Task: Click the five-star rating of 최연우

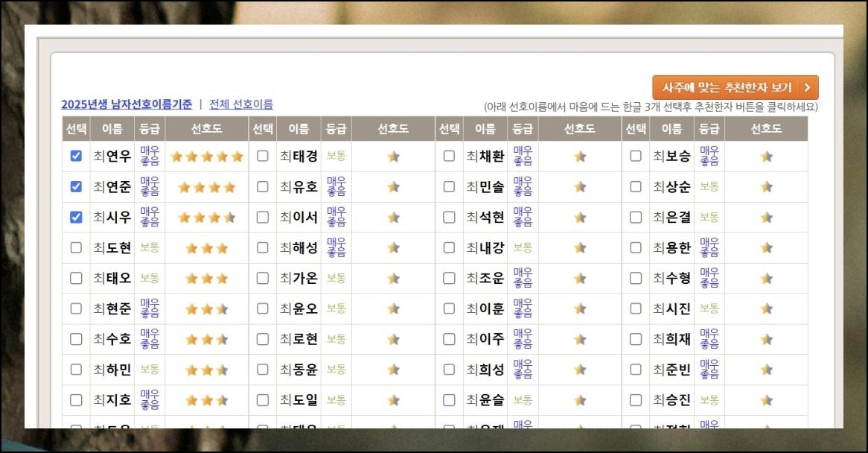Action: [x=207, y=156]
